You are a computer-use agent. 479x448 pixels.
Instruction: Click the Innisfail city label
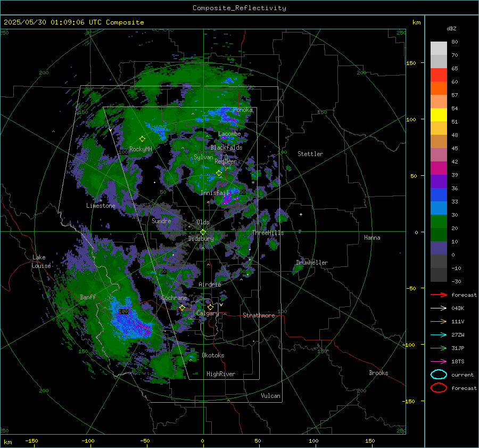[215, 193]
